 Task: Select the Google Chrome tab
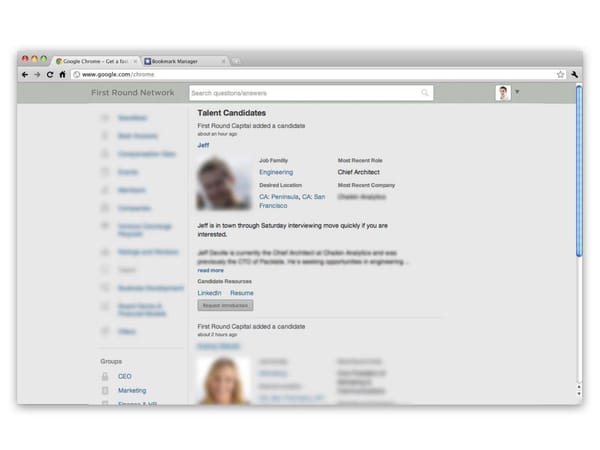(x=95, y=61)
